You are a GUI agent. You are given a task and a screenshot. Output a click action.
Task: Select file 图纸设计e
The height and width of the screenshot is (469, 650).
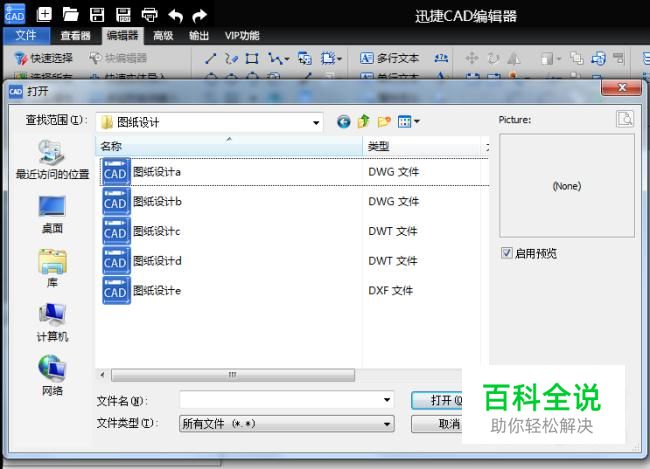click(157, 291)
